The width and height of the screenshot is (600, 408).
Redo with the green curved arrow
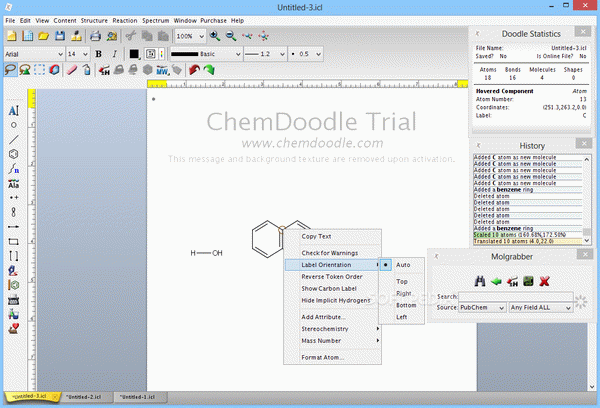click(209, 70)
